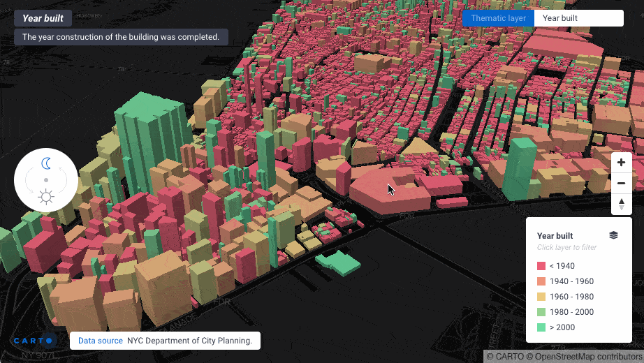Filter legend to buildings before 1940
The height and width of the screenshot is (363, 644).
pyautogui.click(x=562, y=266)
